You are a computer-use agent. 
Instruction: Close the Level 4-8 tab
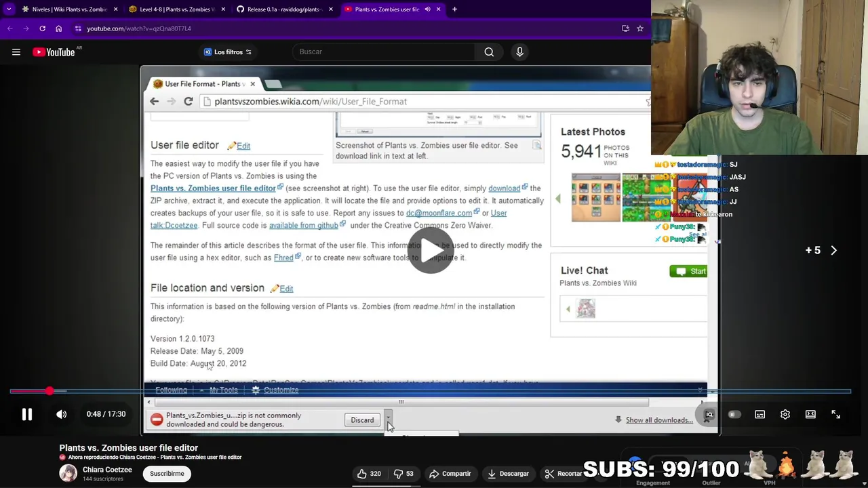click(222, 9)
